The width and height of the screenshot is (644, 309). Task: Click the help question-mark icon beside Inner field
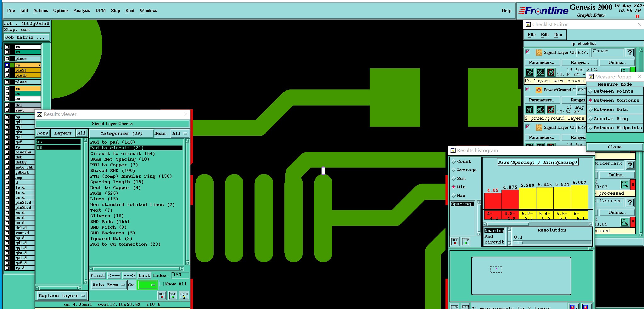click(630, 53)
